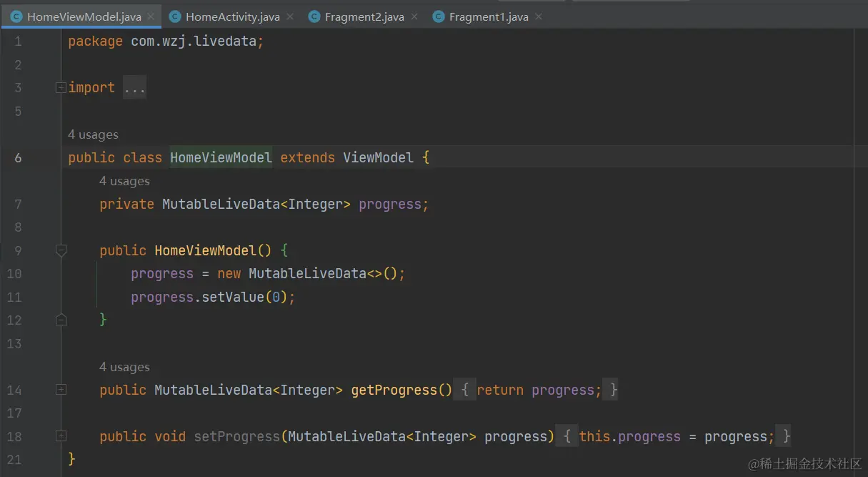The width and height of the screenshot is (868, 477).
Task: Collapse the HomeViewModel constructor body
Action: (61, 250)
